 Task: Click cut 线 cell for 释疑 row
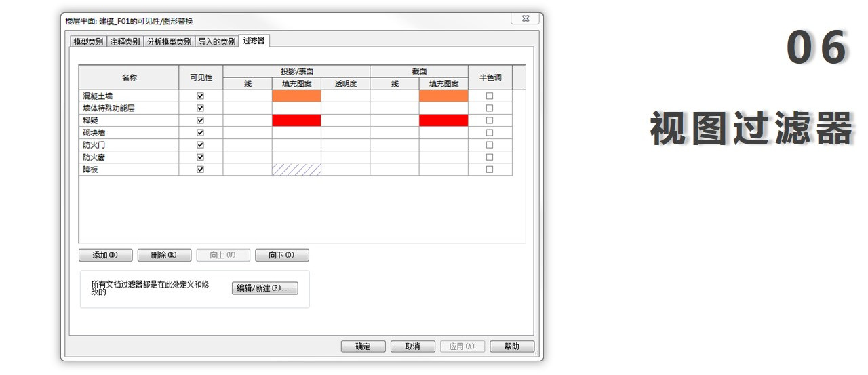click(395, 120)
